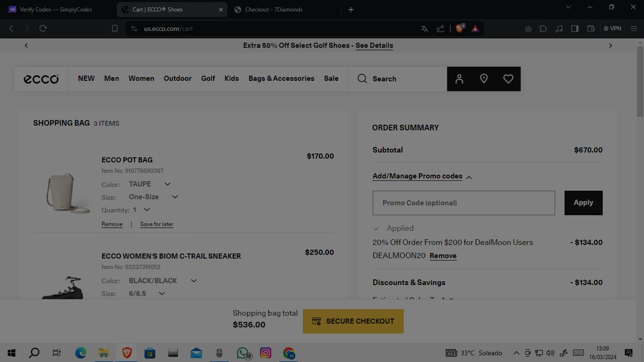
Task: Open WhatsApp from the taskbar
Action: [243, 353]
